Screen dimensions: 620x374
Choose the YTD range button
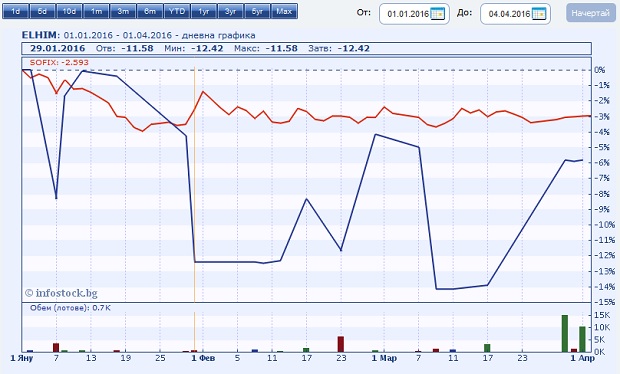[177, 11]
